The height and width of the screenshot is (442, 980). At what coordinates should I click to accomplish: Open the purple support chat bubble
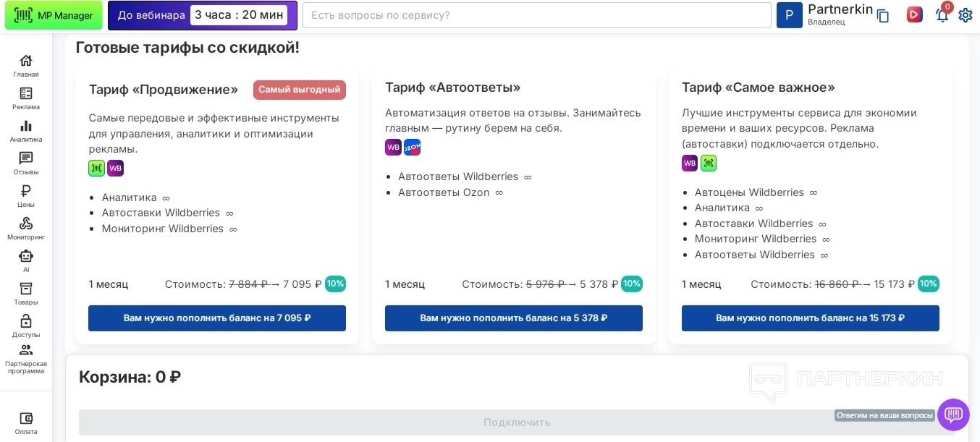coord(953,415)
